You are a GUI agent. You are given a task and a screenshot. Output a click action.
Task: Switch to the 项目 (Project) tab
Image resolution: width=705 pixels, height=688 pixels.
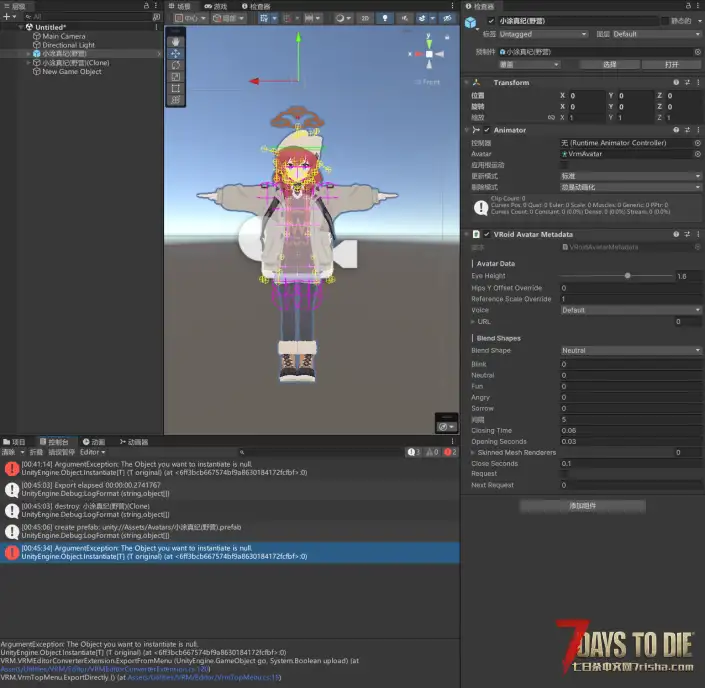coord(14,441)
